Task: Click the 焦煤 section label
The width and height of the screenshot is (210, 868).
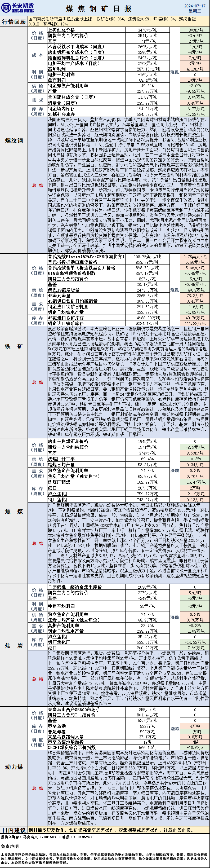Action: point(14,511)
